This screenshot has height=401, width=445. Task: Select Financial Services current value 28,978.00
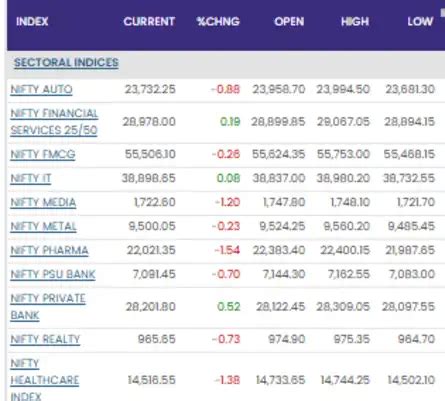point(149,122)
